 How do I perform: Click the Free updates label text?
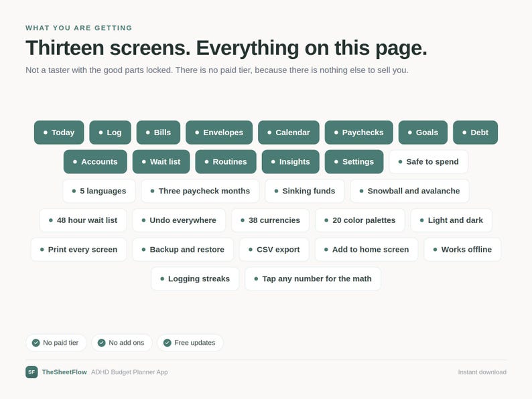point(195,343)
